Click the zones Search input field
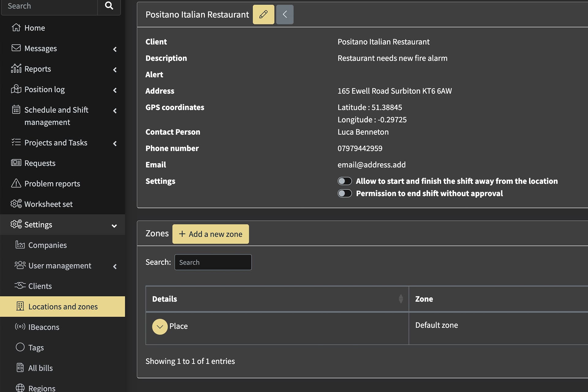The image size is (588, 392). 213,262
